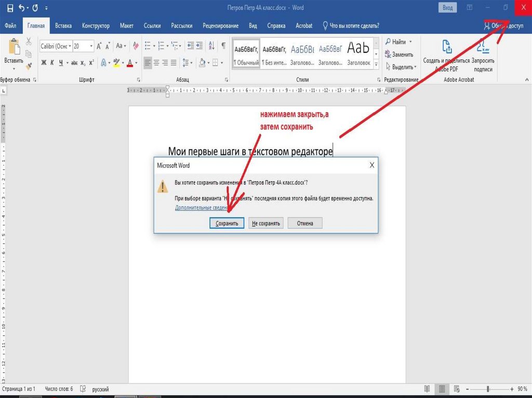Viewport: 532px width, 398px height.
Task: Switch to the Рецензирование tab
Action: click(x=220, y=26)
